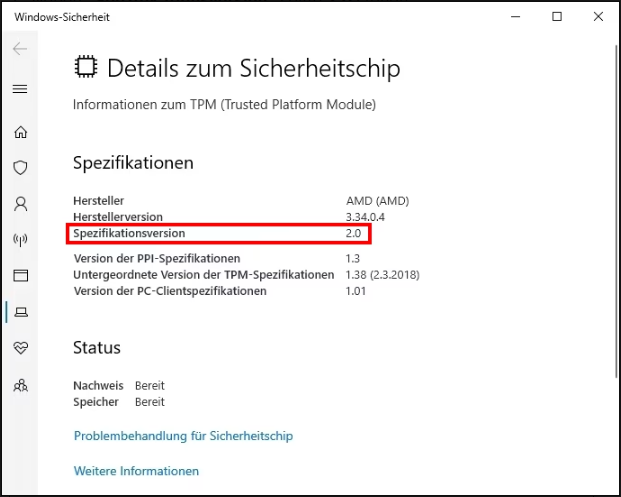Click the Hersteller value AMD (AMD)
621x497 pixels.
tap(377, 201)
